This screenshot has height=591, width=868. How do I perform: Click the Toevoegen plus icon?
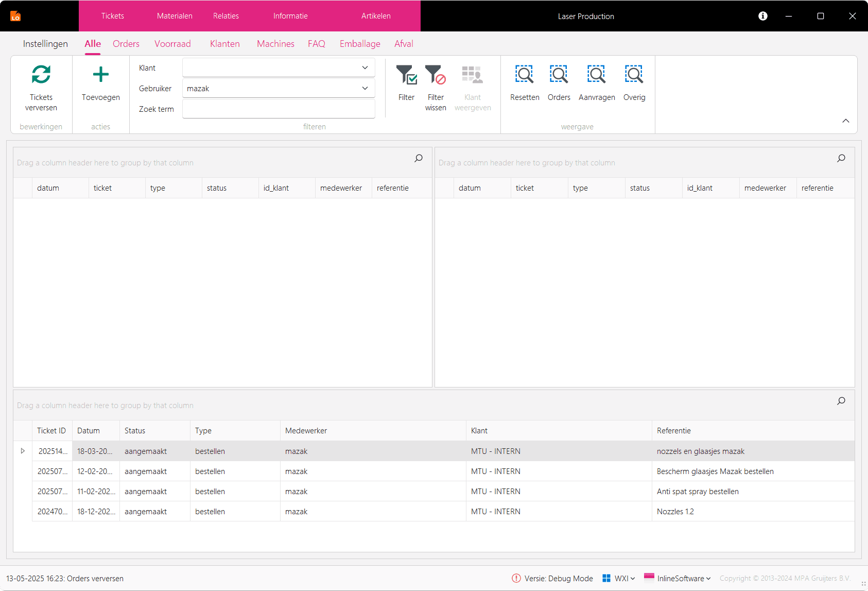101,74
